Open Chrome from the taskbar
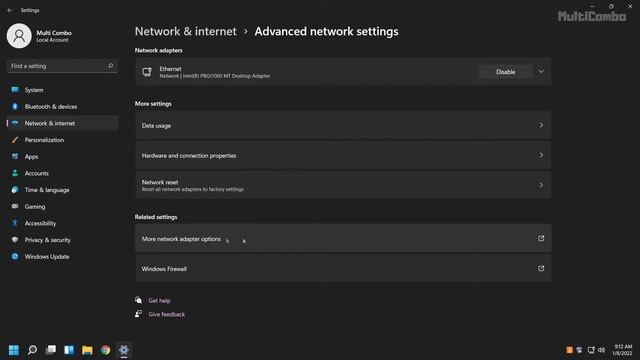The height and width of the screenshot is (360, 640). pos(106,350)
